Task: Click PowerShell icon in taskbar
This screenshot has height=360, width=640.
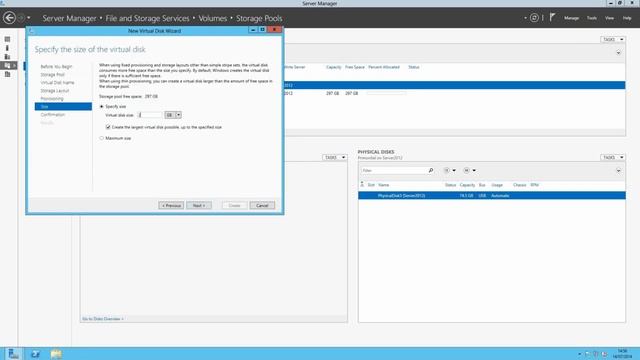Action: pos(35,353)
